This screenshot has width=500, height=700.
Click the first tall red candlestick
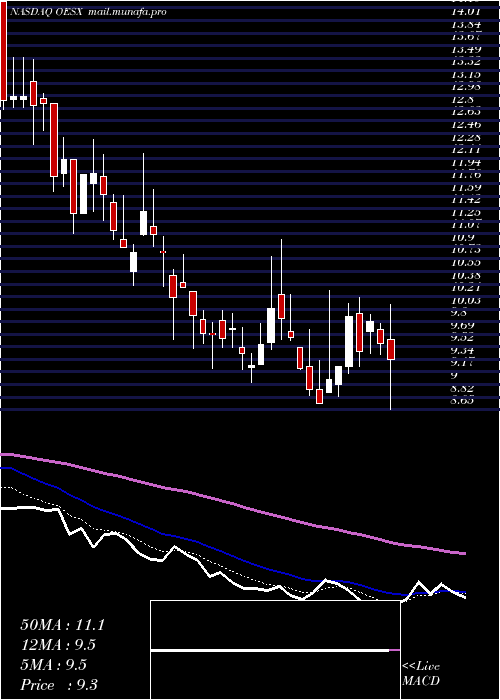[x=4, y=50]
